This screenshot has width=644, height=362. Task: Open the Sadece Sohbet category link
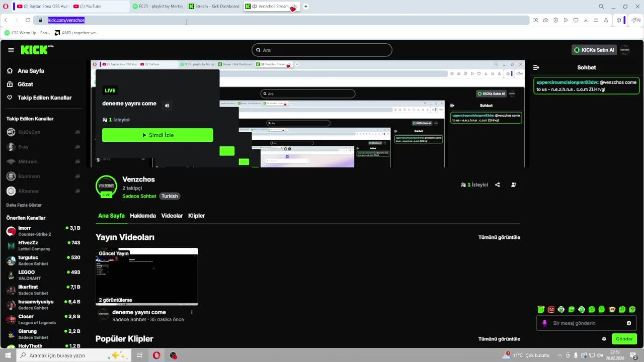[x=139, y=196]
